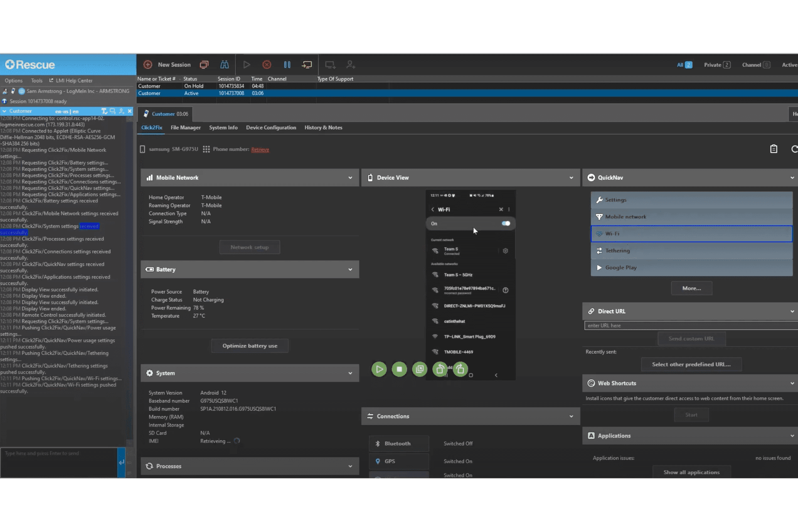Click the chat message input box
798x532 pixels.
click(x=59, y=462)
